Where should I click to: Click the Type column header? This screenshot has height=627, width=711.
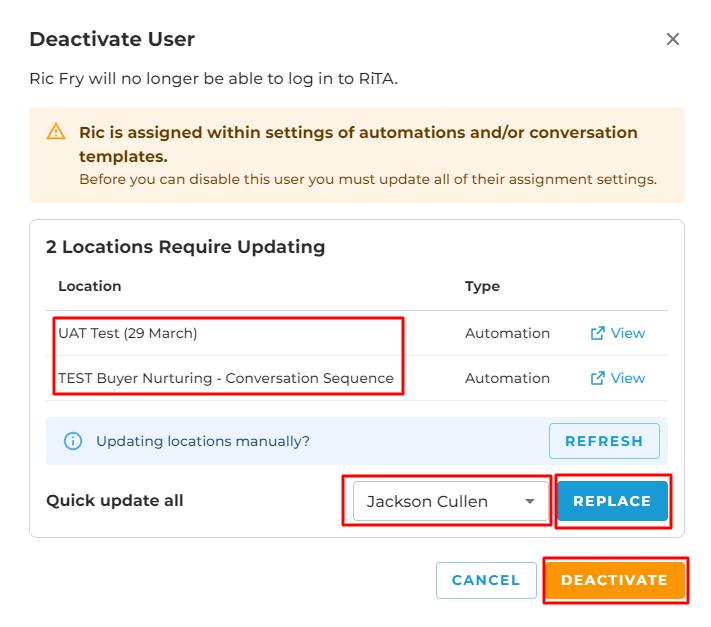pyautogui.click(x=482, y=286)
